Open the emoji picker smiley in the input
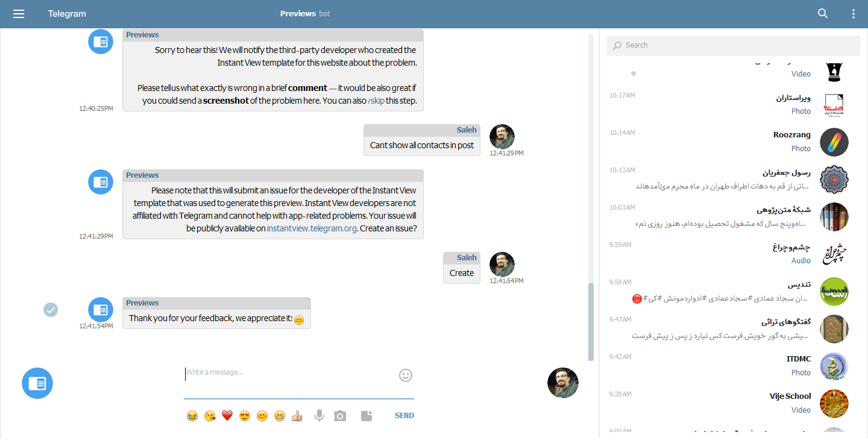Screen dimensions: 868x438 (405, 375)
